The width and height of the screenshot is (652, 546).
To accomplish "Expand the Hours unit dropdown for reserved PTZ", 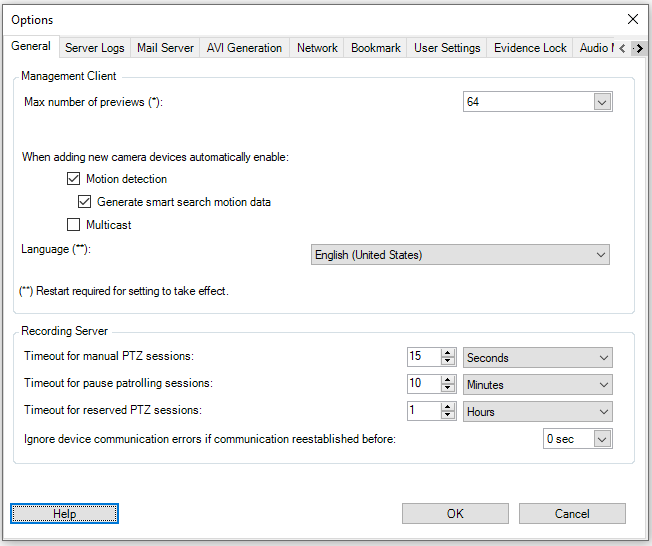I will (603, 412).
